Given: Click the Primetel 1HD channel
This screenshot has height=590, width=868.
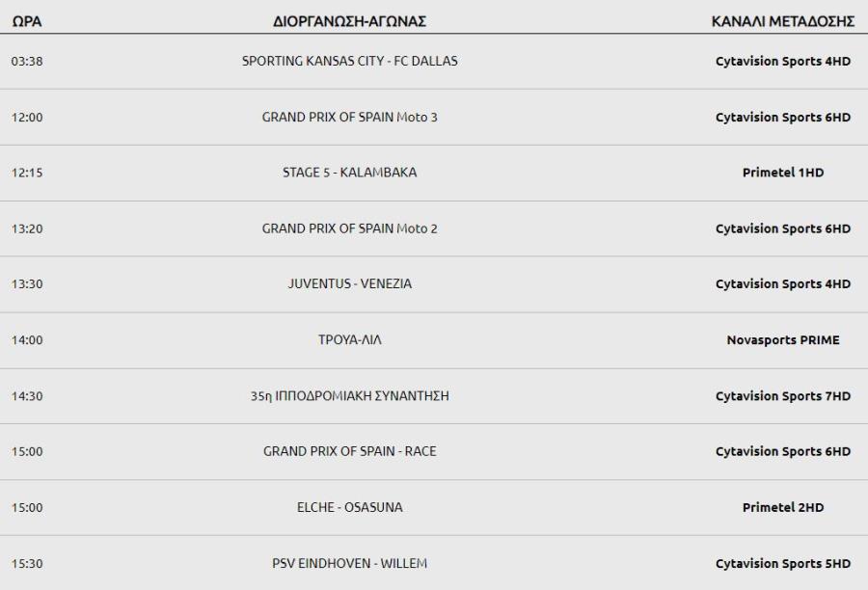Looking at the screenshot, I should pyautogui.click(x=783, y=173).
